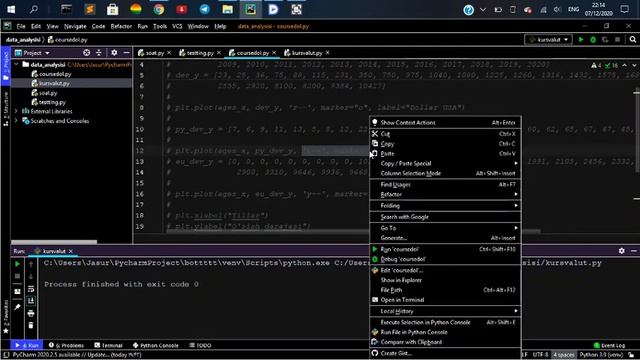
Task: Open Copy / Paste Special submenu
Action: 445,163
